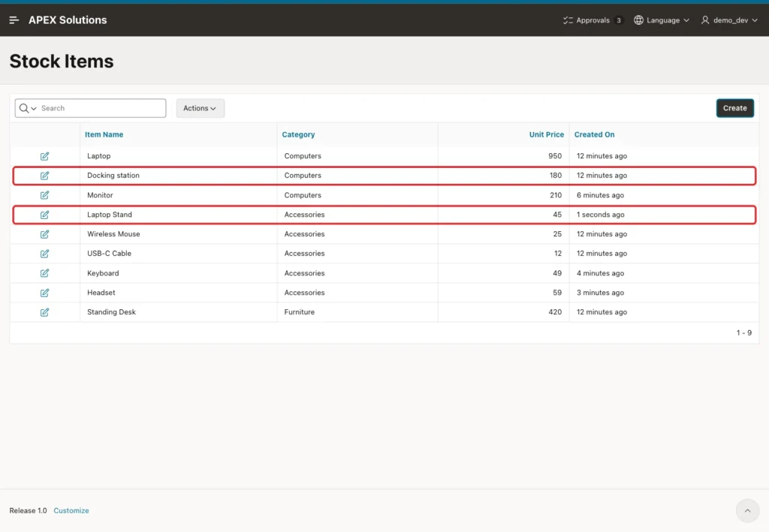Image resolution: width=769 pixels, height=532 pixels.
Task: Open the Language dropdown
Action: pos(662,20)
